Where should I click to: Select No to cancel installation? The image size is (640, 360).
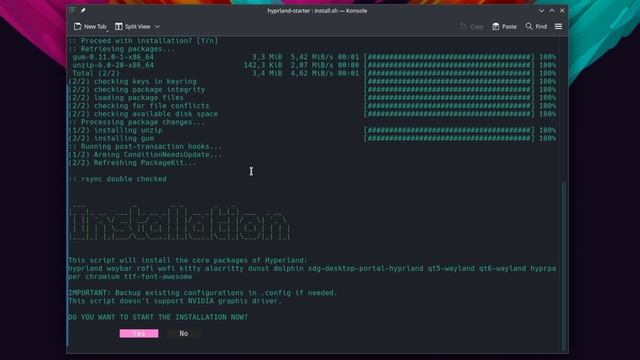coord(184,333)
